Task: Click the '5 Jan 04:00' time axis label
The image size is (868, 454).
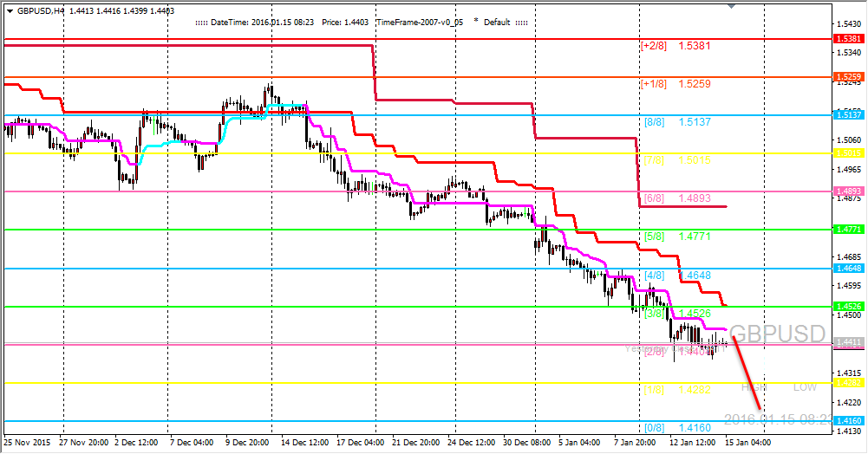Action: tap(579, 443)
